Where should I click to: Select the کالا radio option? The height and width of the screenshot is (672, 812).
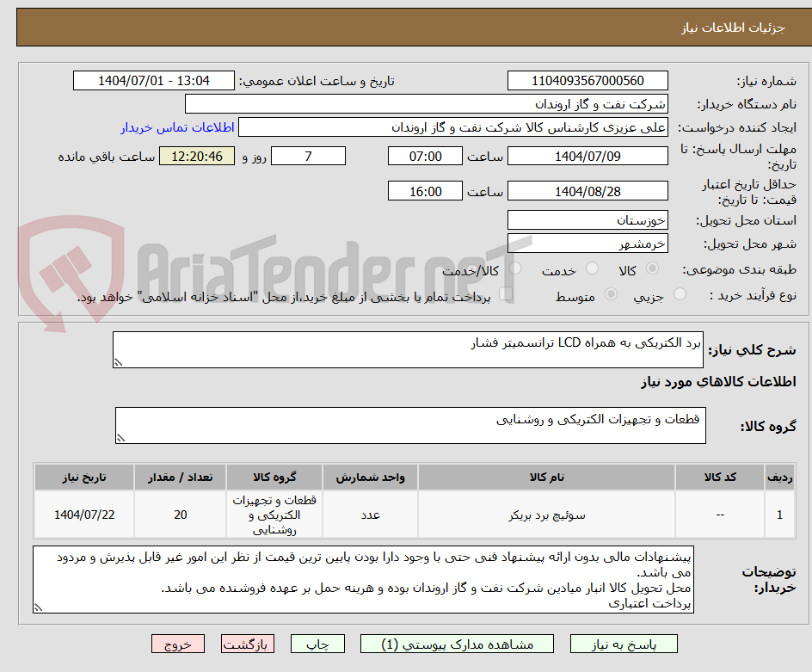(x=652, y=269)
